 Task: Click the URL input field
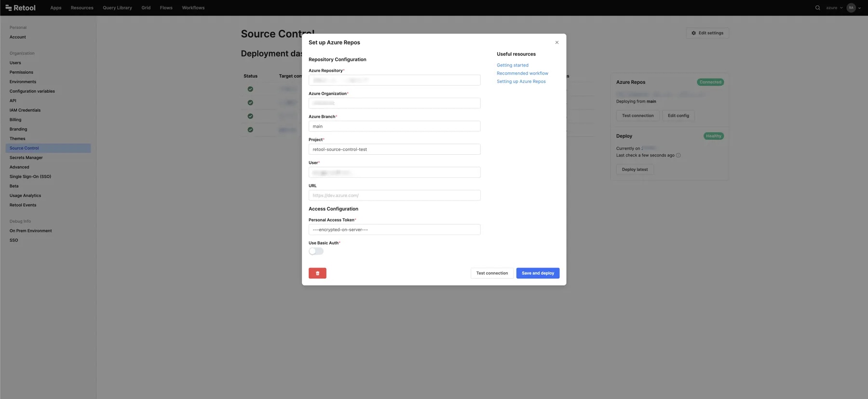click(394, 195)
